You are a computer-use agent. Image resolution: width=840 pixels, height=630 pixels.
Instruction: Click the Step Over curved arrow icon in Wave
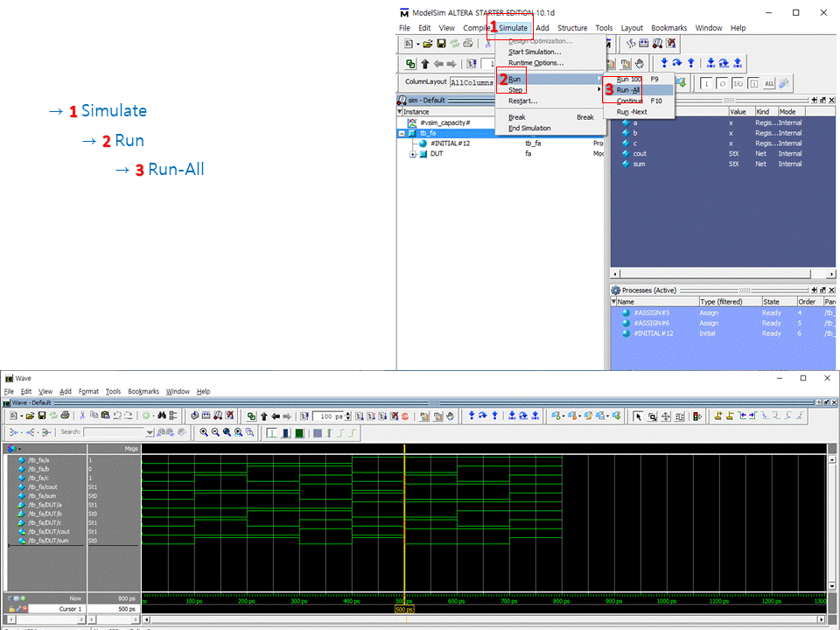click(483, 416)
